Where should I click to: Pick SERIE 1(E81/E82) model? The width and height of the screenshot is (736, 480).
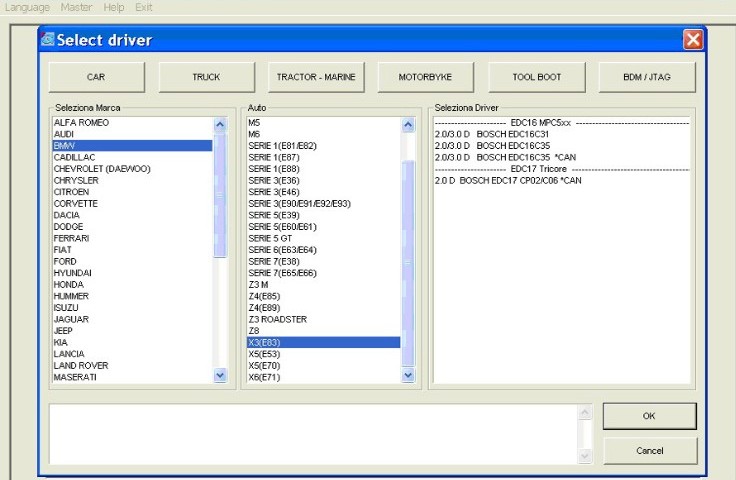point(323,145)
